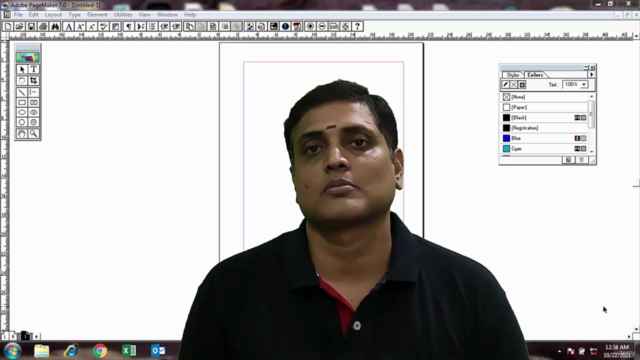
Task: Open the Windows Start button
Action: (x=13, y=351)
